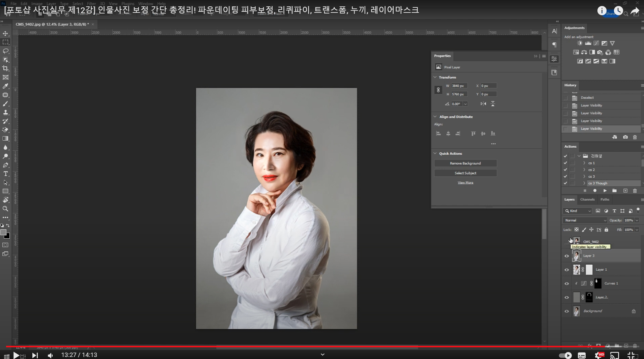Viewport: 644px width, 359px height.
Task: Select the Gradient tool
Action: click(x=5, y=139)
